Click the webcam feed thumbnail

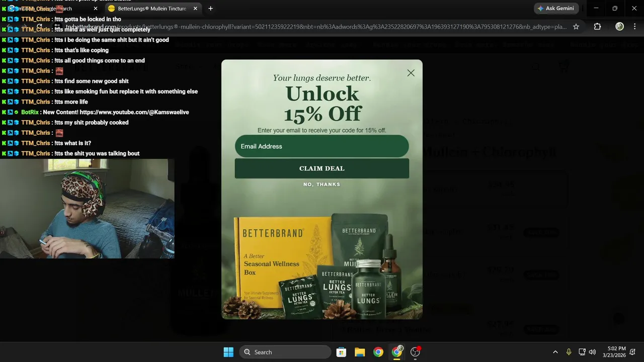[x=87, y=209]
